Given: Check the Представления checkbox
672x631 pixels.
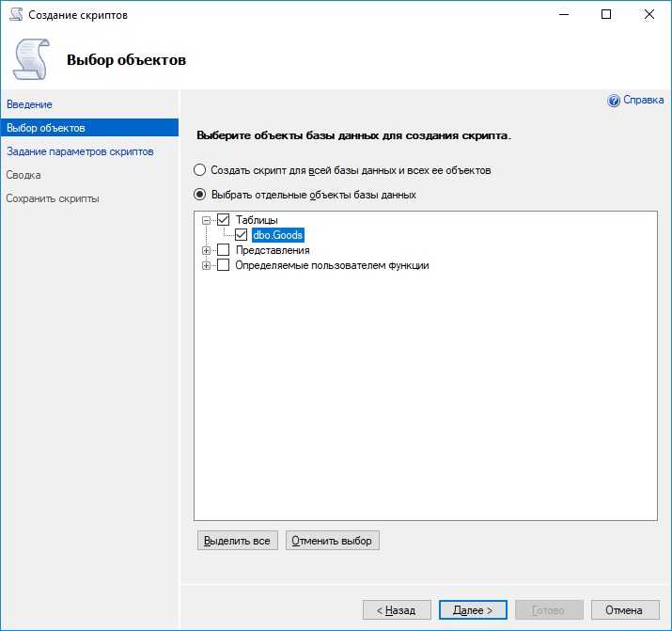Looking at the screenshot, I should (224, 250).
